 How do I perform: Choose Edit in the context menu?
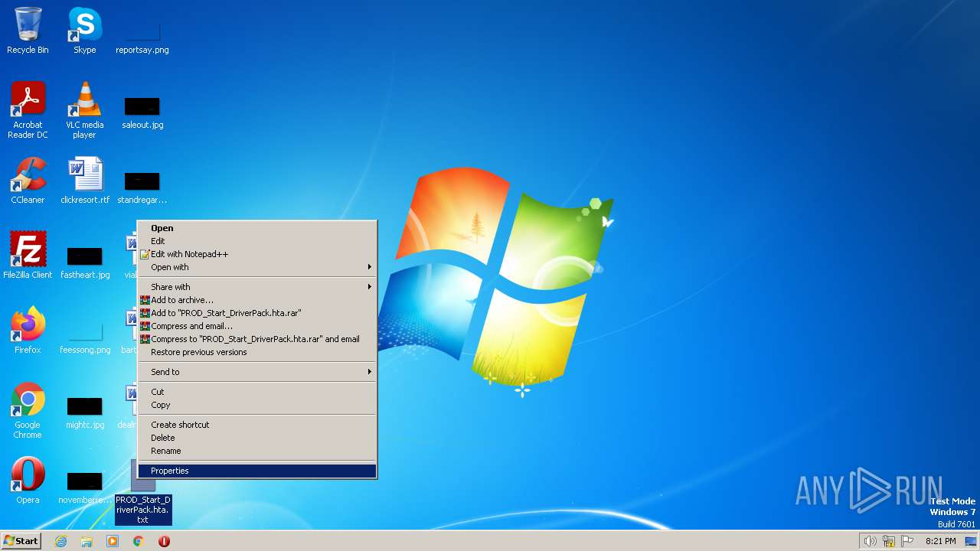tap(257, 241)
